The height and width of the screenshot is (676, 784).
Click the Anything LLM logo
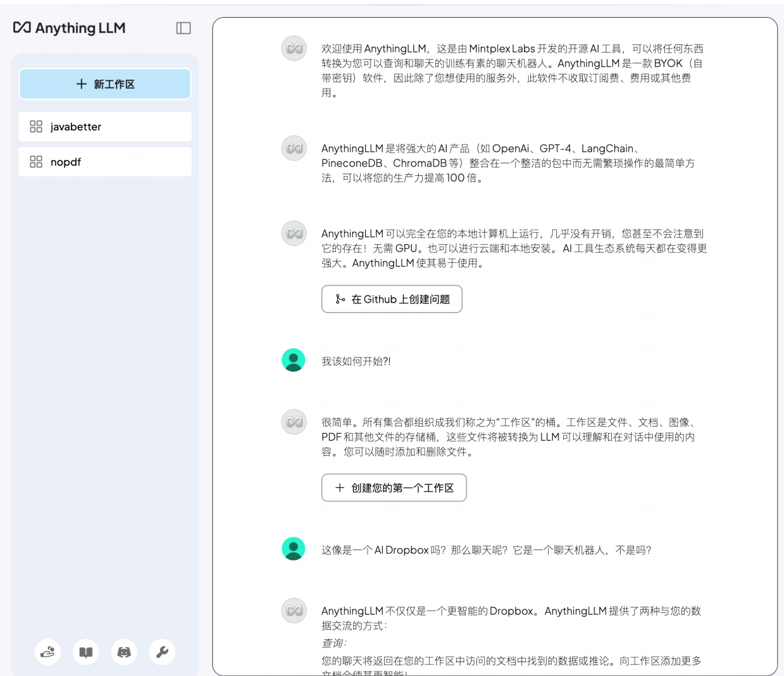[x=69, y=28]
